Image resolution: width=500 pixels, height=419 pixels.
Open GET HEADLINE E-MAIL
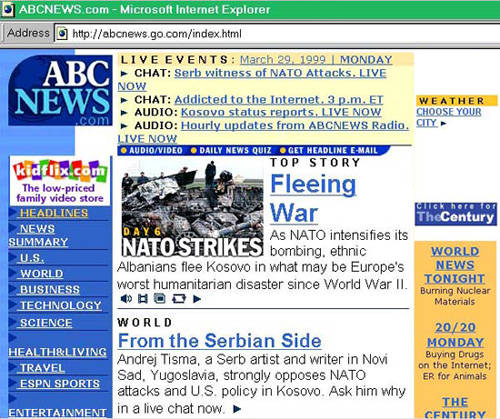pyautogui.click(x=329, y=151)
